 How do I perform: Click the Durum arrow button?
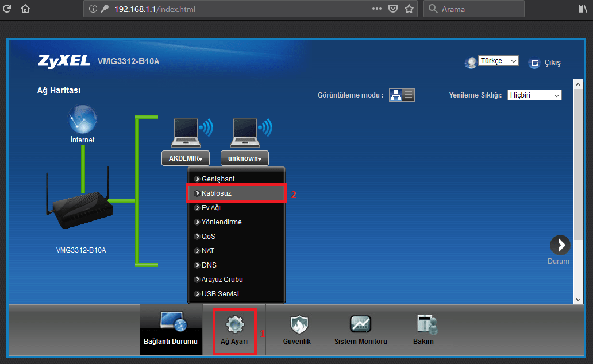(x=560, y=245)
